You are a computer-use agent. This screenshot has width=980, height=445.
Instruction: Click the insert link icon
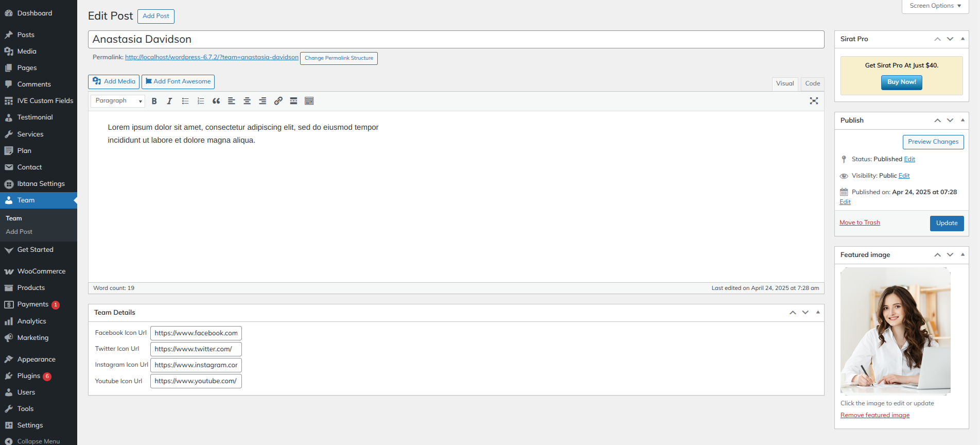click(278, 101)
